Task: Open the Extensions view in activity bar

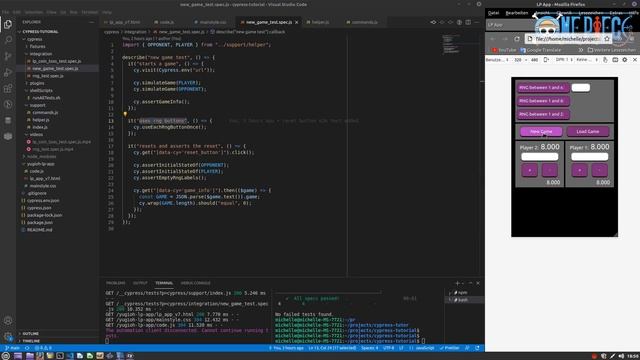Action: pos(8,88)
